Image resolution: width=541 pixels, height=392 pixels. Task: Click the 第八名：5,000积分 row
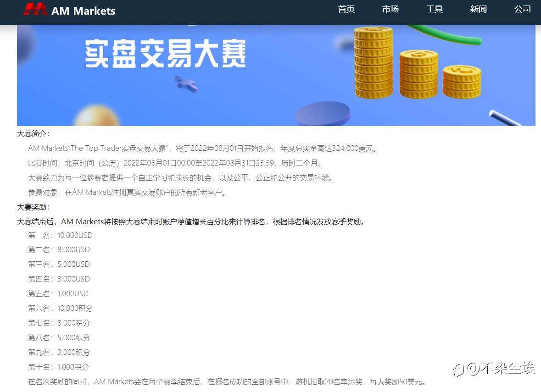click(x=59, y=338)
